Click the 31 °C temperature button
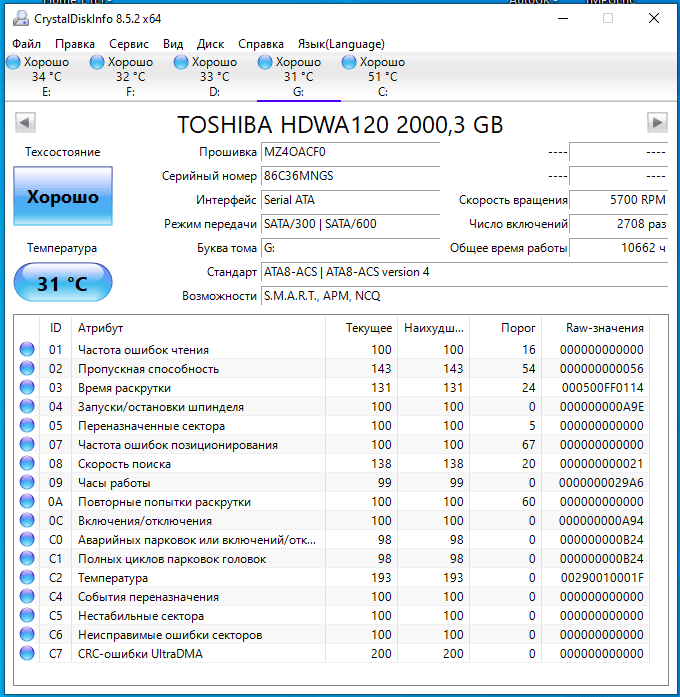This screenshot has width=680, height=697. tap(63, 283)
